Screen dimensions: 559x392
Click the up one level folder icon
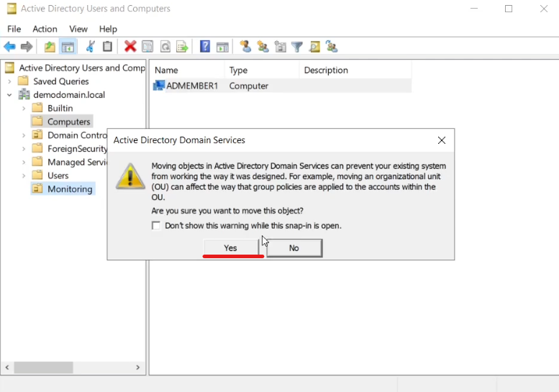pos(50,47)
